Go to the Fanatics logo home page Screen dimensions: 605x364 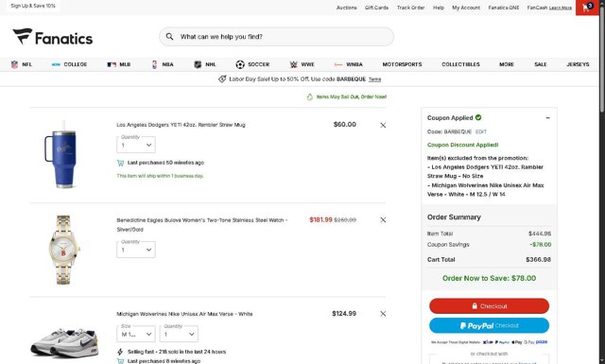pos(53,37)
